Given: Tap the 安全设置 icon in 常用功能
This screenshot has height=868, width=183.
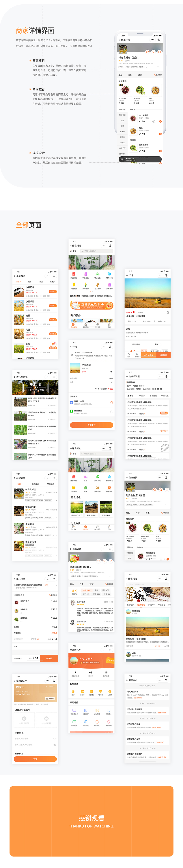Looking at the screenshot, I should pyautogui.click(x=86, y=722).
